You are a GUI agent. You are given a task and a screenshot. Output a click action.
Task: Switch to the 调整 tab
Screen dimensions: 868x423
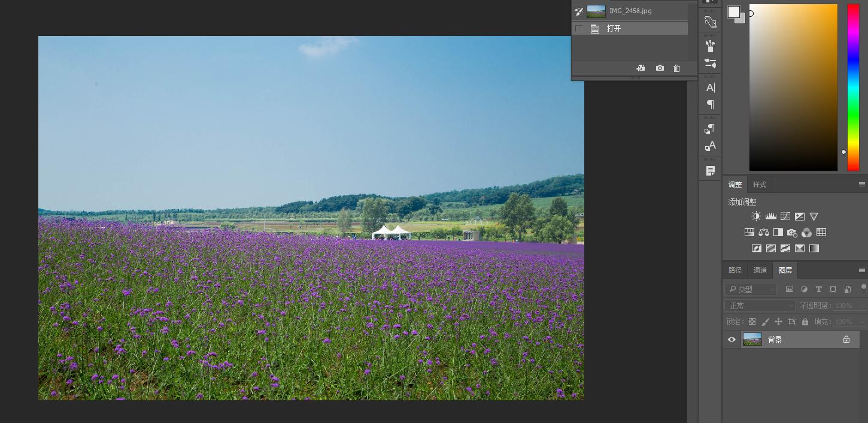(735, 185)
